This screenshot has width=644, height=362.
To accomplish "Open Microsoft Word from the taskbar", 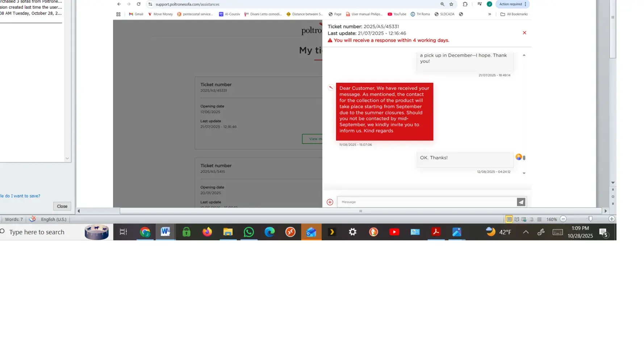I will point(166,232).
